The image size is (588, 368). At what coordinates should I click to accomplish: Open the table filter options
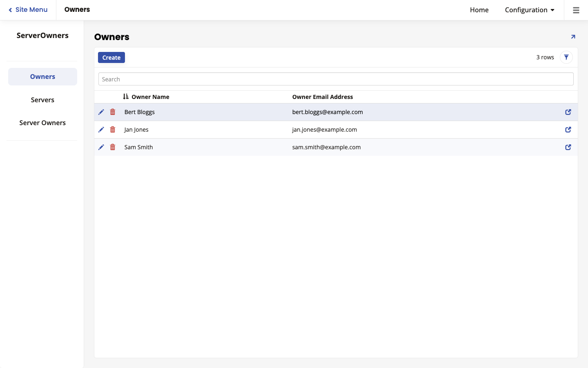coord(566,57)
